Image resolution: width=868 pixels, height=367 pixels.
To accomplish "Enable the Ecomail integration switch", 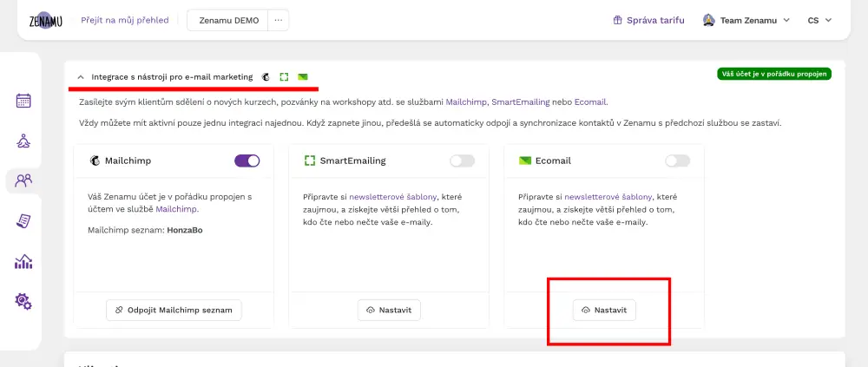I will [678, 161].
